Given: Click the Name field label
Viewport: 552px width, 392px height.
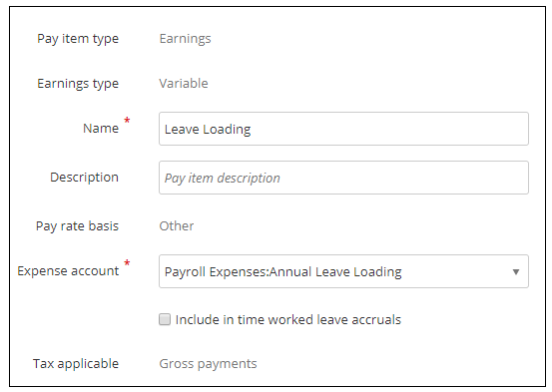Looking at the screenshot, I should [101, 129].
